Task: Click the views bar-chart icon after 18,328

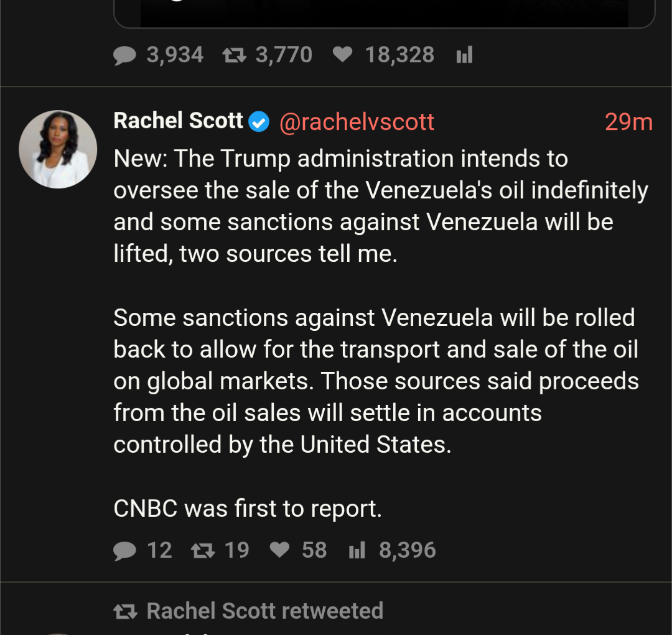Action: pyautogui.click(x=464, y=55)
